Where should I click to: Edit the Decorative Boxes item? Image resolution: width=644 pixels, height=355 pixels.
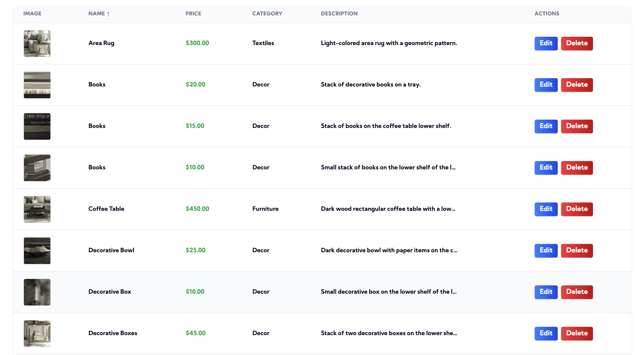546,333
